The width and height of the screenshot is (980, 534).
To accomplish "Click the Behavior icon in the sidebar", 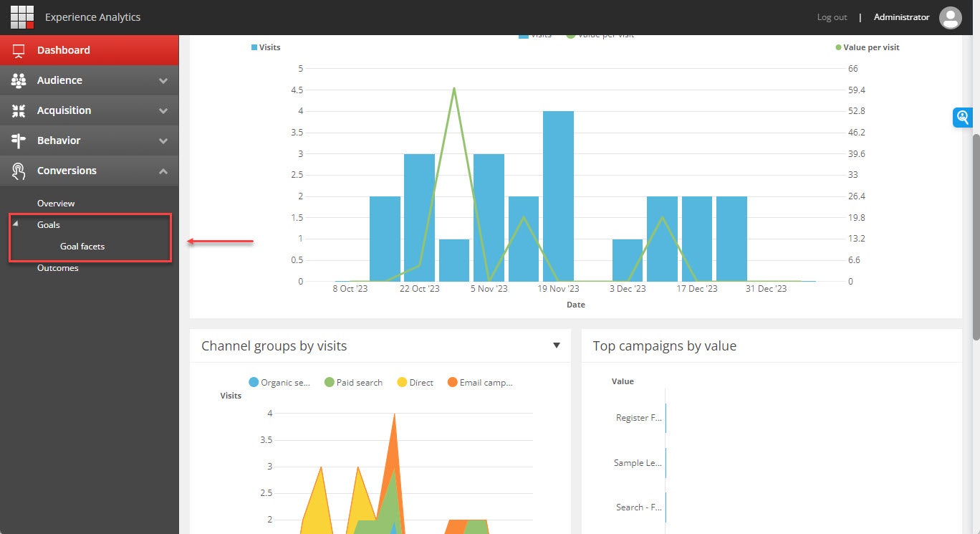I will 19,140.
